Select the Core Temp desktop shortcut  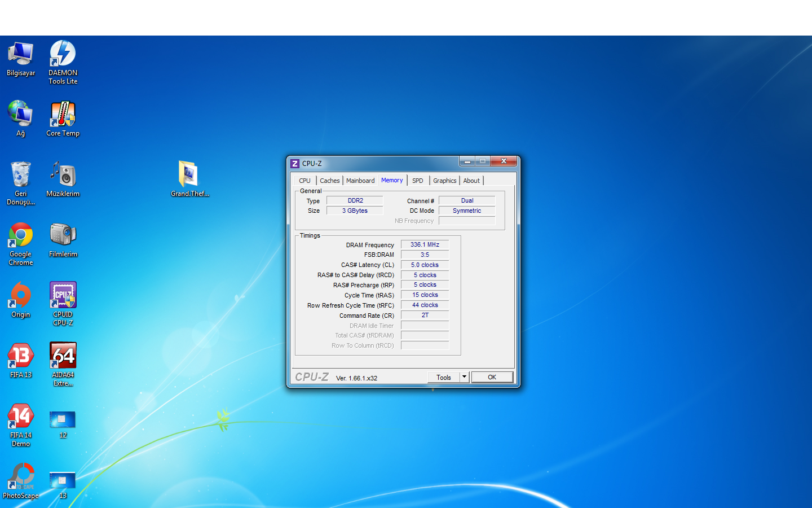(x=63, y=115)
